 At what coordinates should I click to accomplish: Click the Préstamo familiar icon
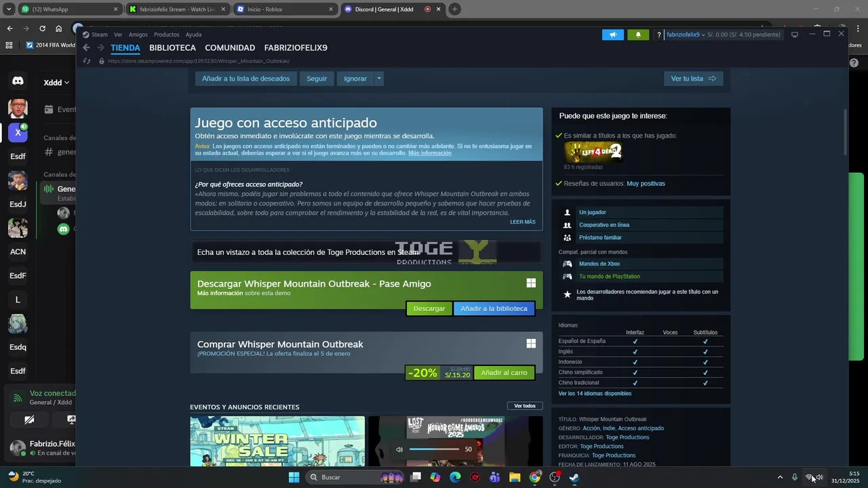(568, 238)
